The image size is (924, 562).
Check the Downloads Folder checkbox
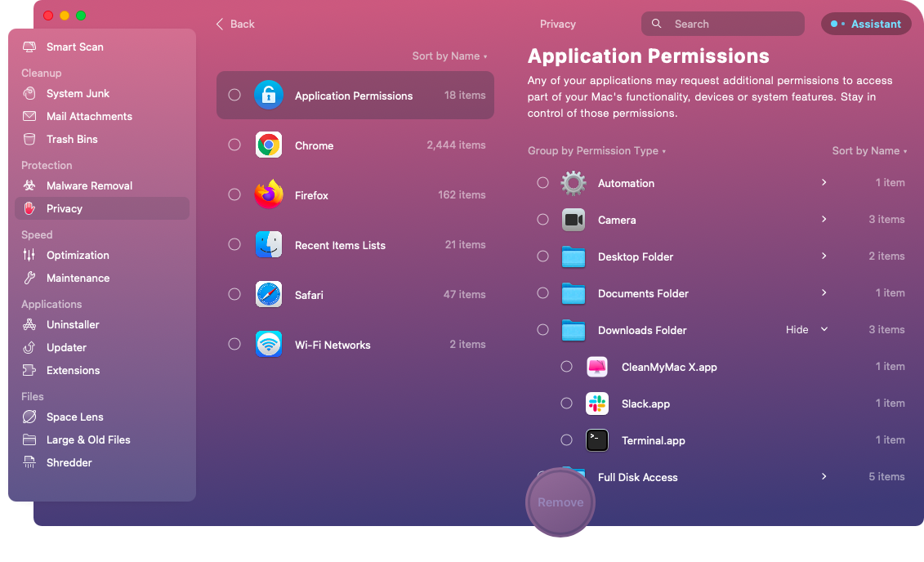point(542,330)
